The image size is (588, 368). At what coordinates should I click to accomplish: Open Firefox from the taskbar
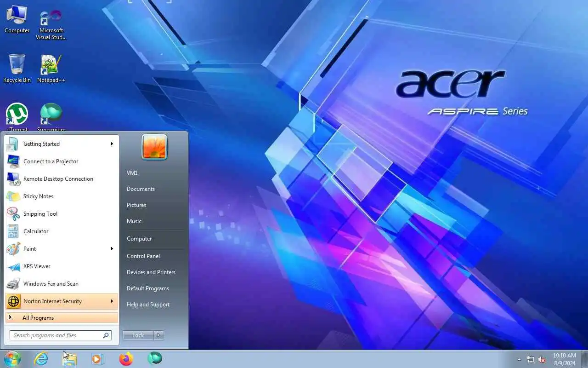point(126,359)
